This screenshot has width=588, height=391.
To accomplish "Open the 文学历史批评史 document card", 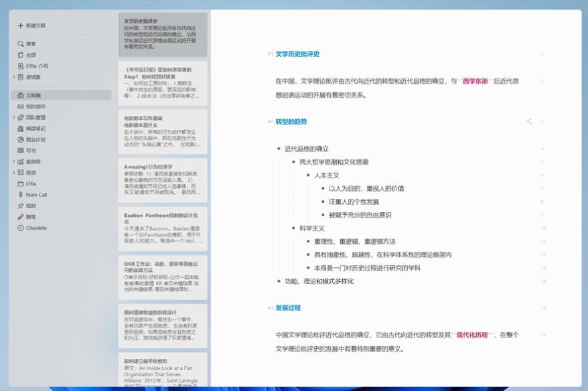I will pyautogui.click(x=163, y=35).
